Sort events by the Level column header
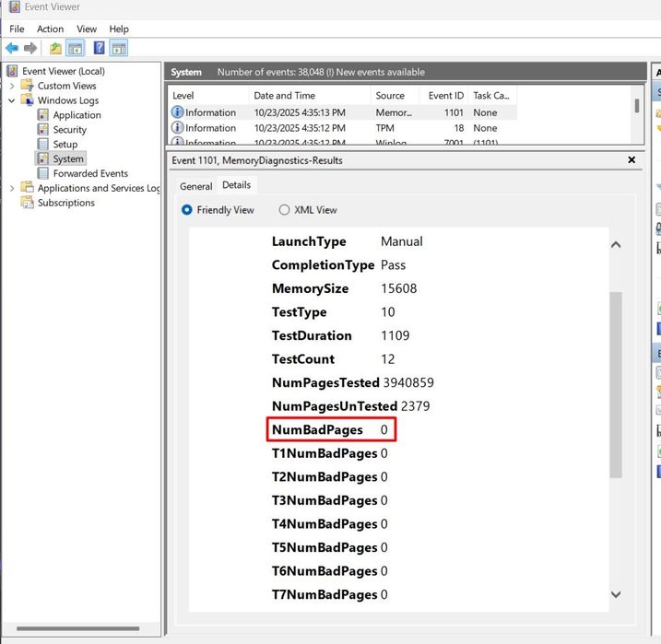The image size is (661, 644). (208, 96)
